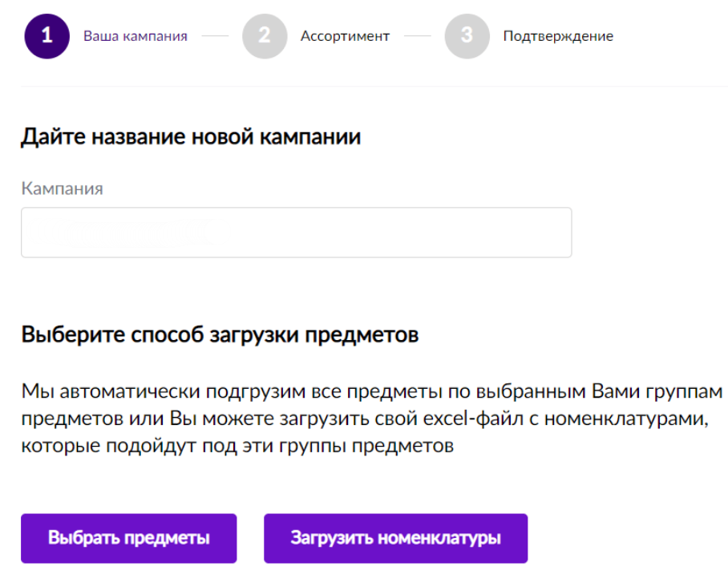The image size is (728, 583).
Task: Click the 'Кампания' field label
Action: point(63,188)
